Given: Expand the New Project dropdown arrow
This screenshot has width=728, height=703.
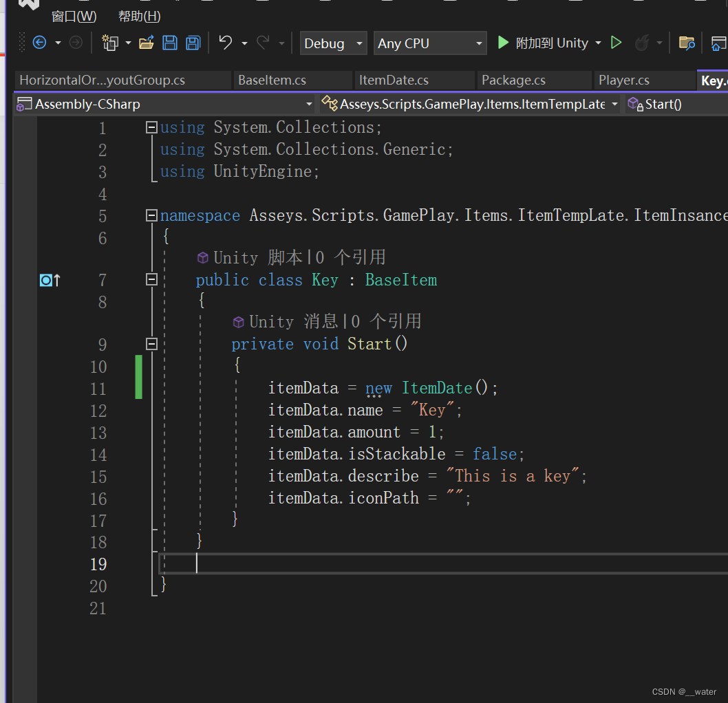Looking at the screenshot, I should (128, 43).
